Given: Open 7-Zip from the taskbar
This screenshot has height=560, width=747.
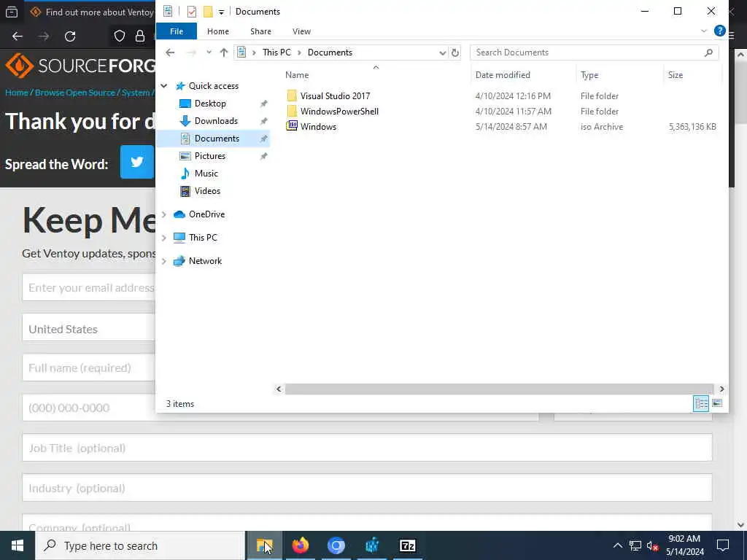Looking at the screenshot, I should point(407,545).
